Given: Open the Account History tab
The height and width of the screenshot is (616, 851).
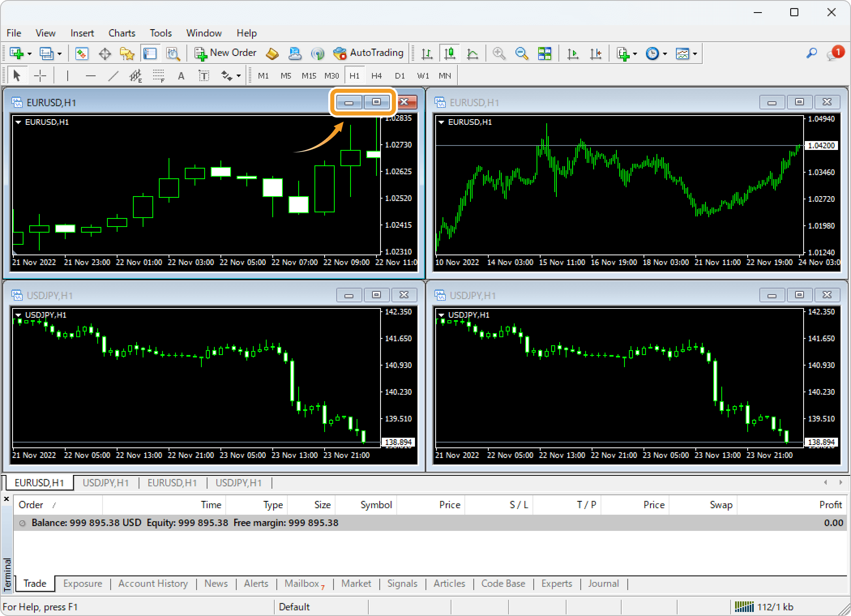Looking at the screenshot, I should tap(153, 584).
